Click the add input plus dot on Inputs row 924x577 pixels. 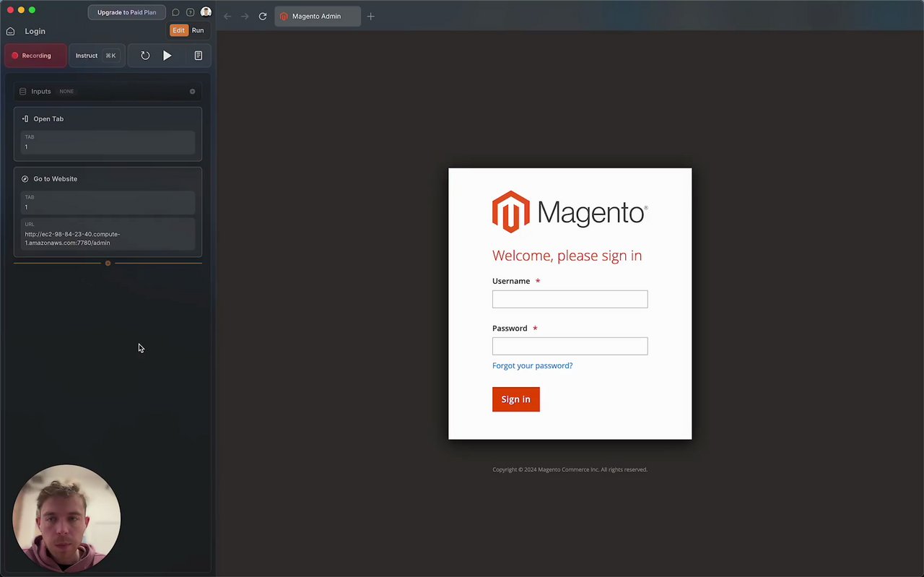(x=192, y=92)
